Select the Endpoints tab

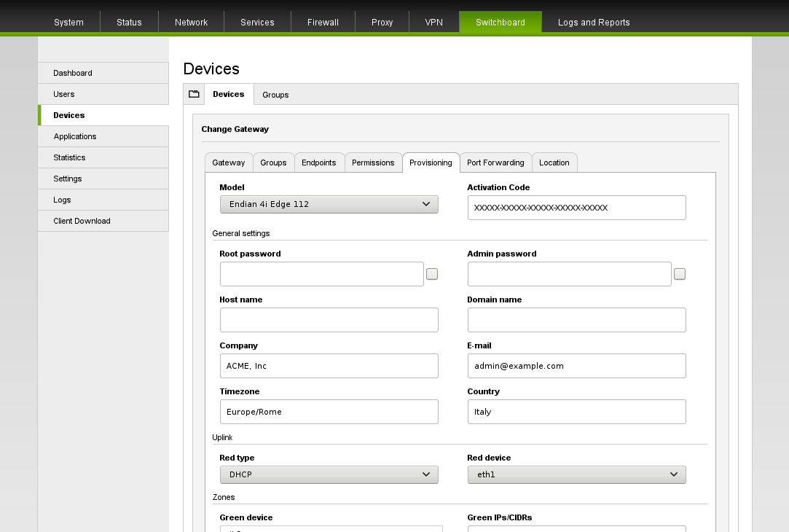319,163
